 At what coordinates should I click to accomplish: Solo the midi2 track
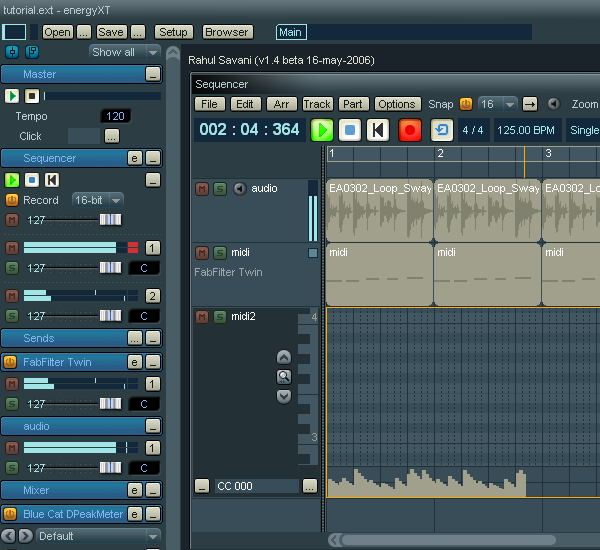(x=220, y=317)
